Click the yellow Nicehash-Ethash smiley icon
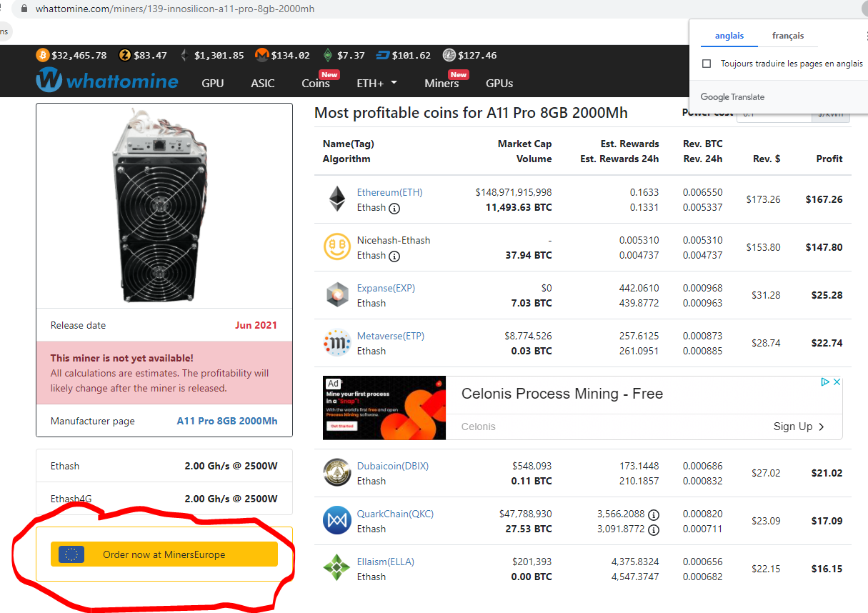Viewport: 868px width, 613px height. pyautogui.click(x=336, y=247)
